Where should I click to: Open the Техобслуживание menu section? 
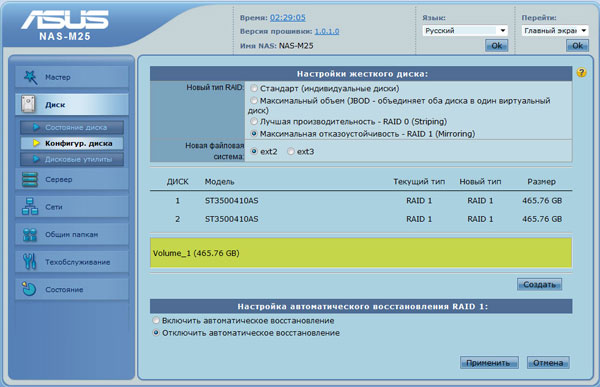[72, 262]
